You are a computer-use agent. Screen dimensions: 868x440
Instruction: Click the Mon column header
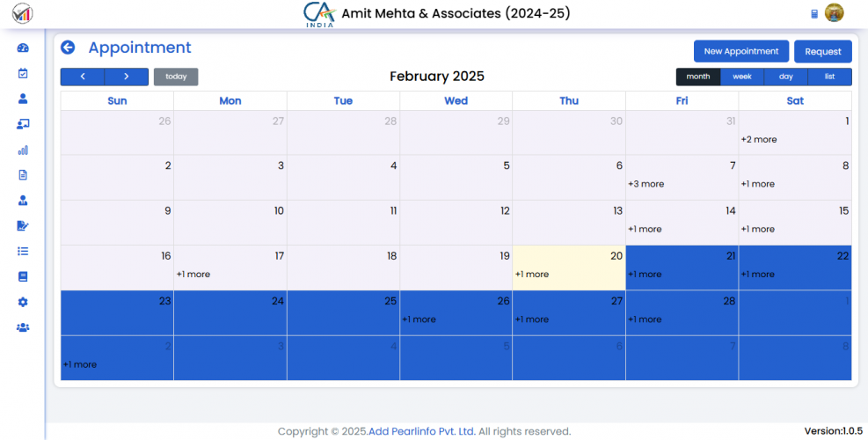pos(230,101)
